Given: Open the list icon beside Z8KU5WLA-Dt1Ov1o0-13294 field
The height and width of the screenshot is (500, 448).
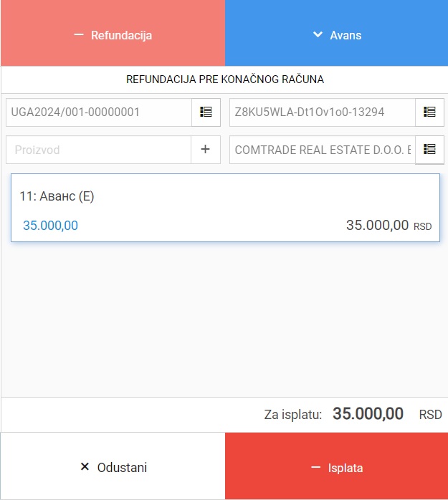Looking at the screenshot, I should [429, 112].
